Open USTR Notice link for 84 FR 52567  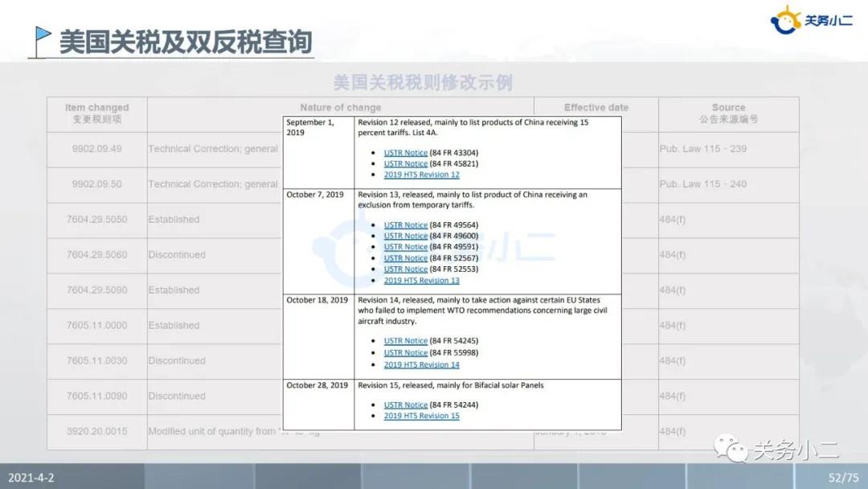pyautogui.click(x=405, y=258)
